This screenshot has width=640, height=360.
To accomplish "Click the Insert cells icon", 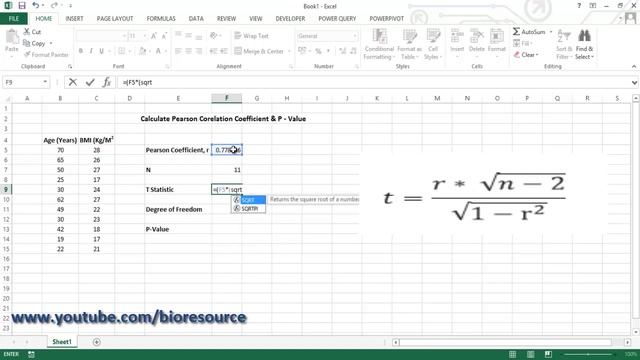I will click(x=457, y=36).
